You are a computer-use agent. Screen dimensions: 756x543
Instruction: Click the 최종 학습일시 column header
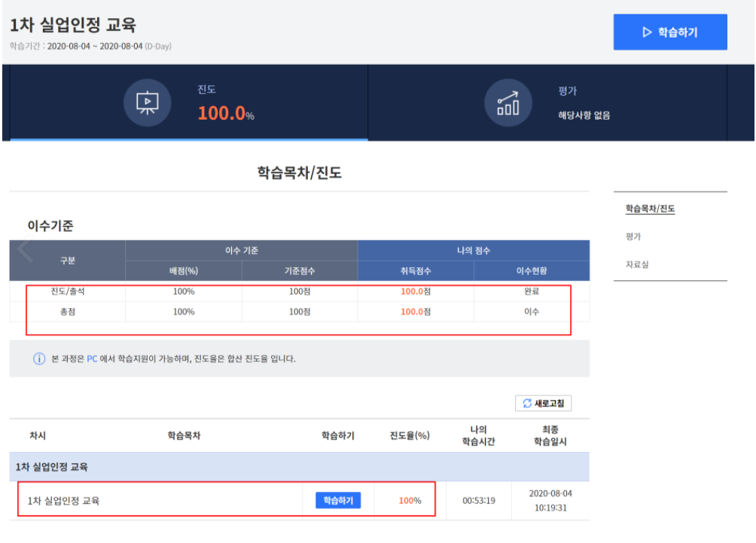550,435
